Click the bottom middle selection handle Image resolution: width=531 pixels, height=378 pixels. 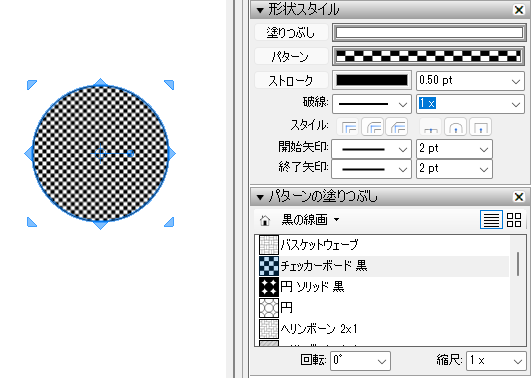[101, 226]
